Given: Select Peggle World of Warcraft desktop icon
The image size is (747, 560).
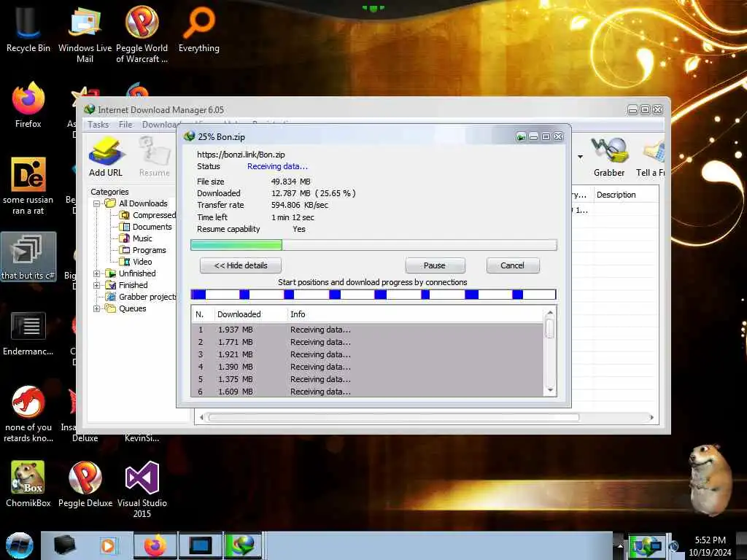Looking at the screenshot, I should (142, 34).
